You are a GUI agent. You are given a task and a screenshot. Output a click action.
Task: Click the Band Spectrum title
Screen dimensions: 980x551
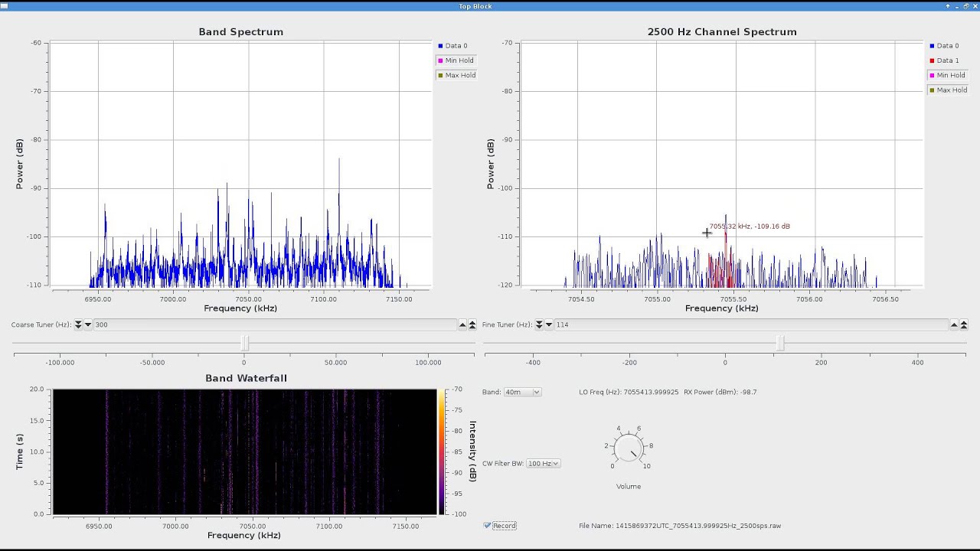pos(241,32)
